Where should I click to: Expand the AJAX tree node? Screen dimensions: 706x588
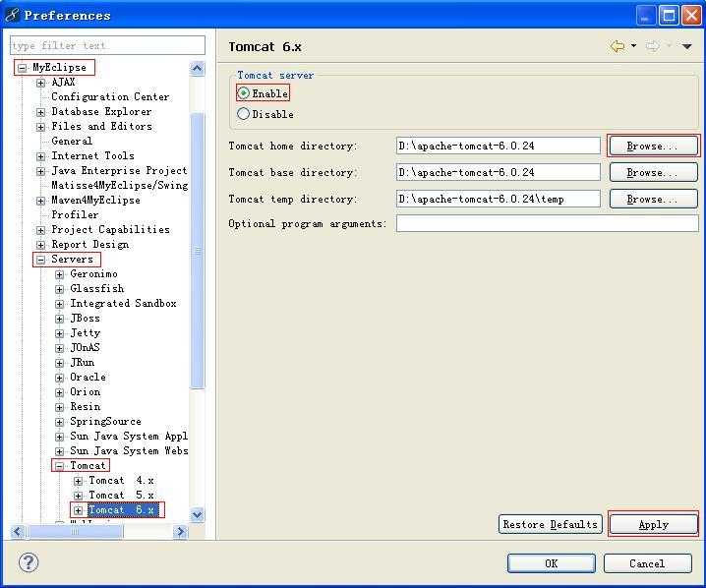click(x=41, y=83)
